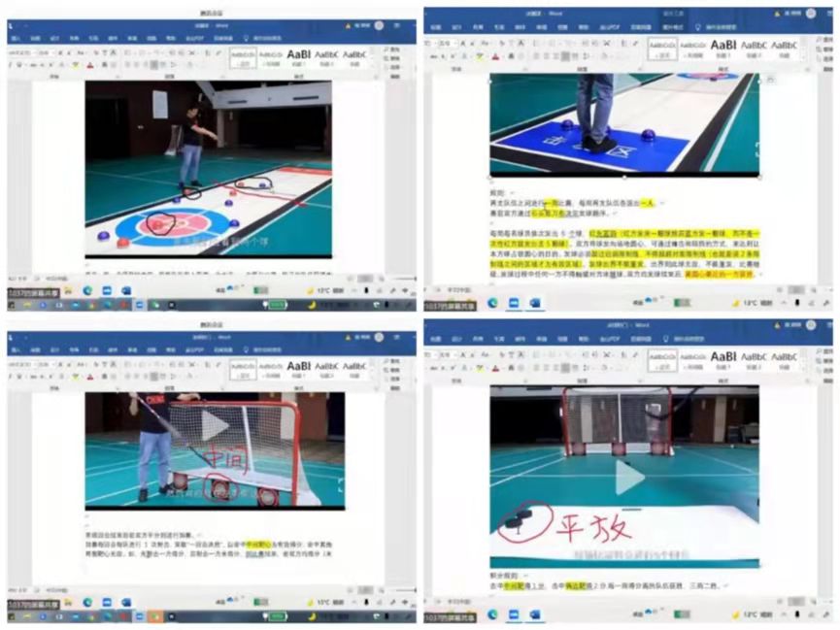The height and width of the screenshot is (630, 840).
Task: Play the video with red 平放 handwriting
Action: click(629, 476)
